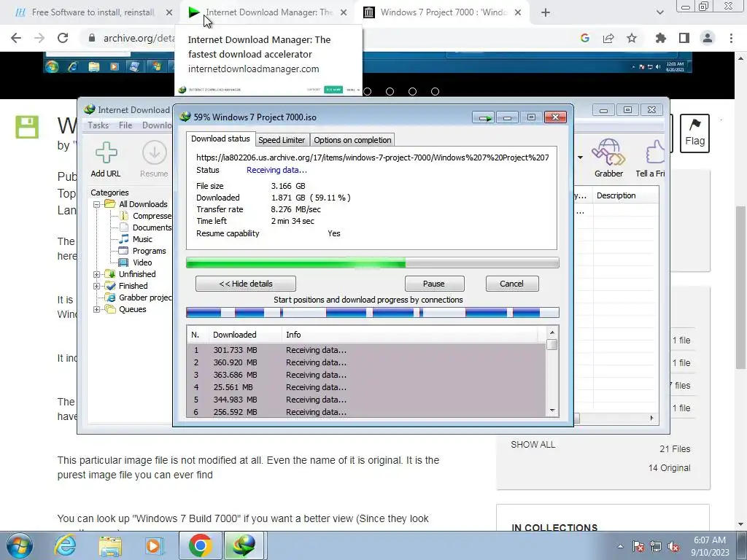747x560 pixels.
Task: Click the IDM taskbar icon
Action: pyautogui.click(x=244, y=545)
